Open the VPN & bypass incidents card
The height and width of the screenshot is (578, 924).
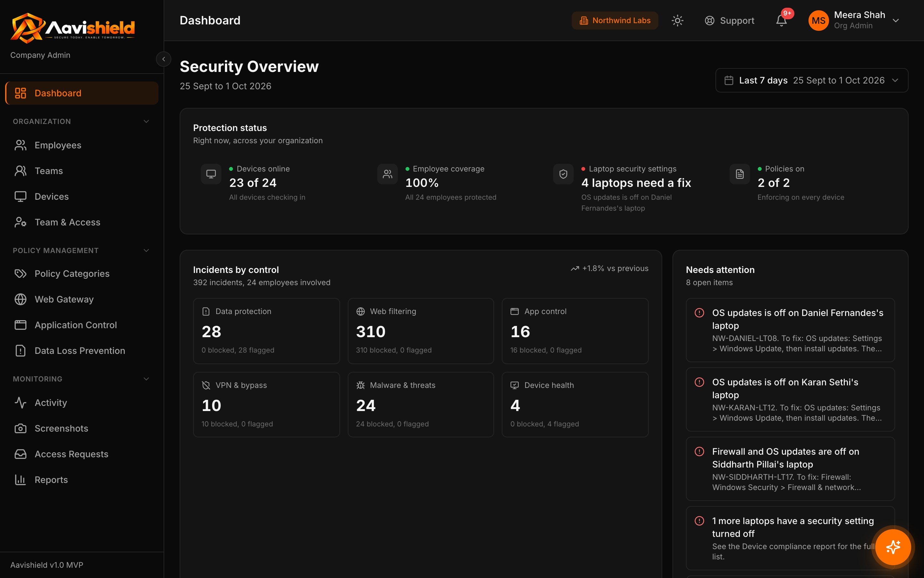[267, 405]
